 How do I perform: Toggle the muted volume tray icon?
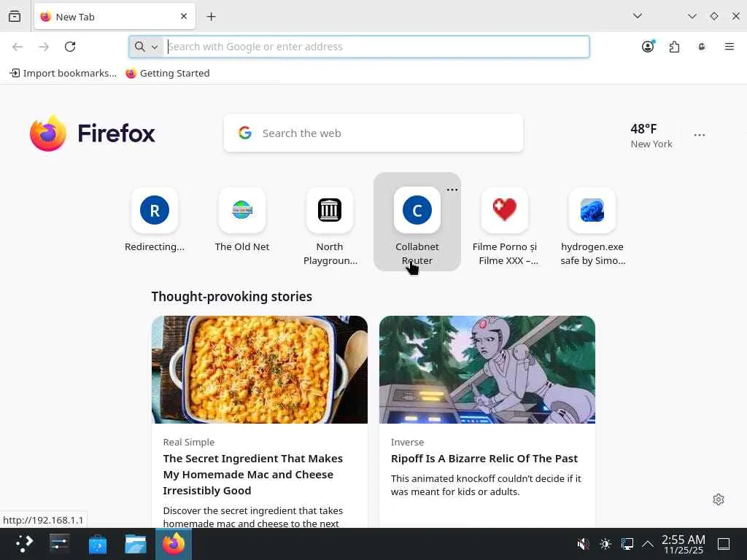point(583,544)
